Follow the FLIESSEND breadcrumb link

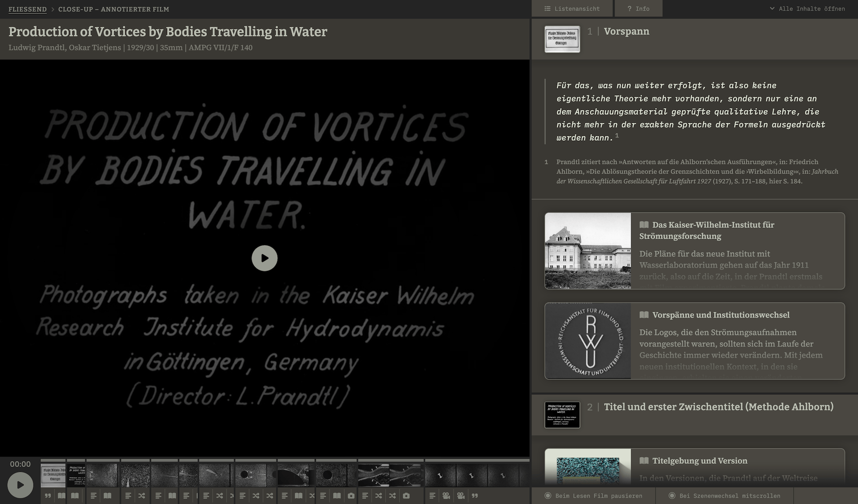(x=27, y=9)
